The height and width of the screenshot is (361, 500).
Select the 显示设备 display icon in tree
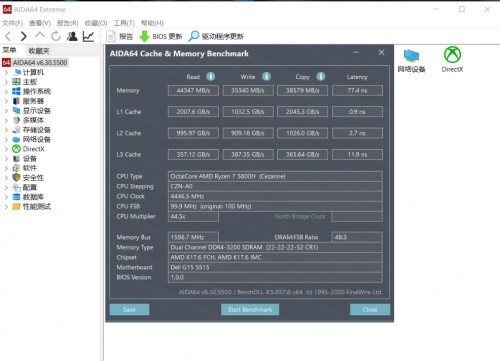click(16, 110)
